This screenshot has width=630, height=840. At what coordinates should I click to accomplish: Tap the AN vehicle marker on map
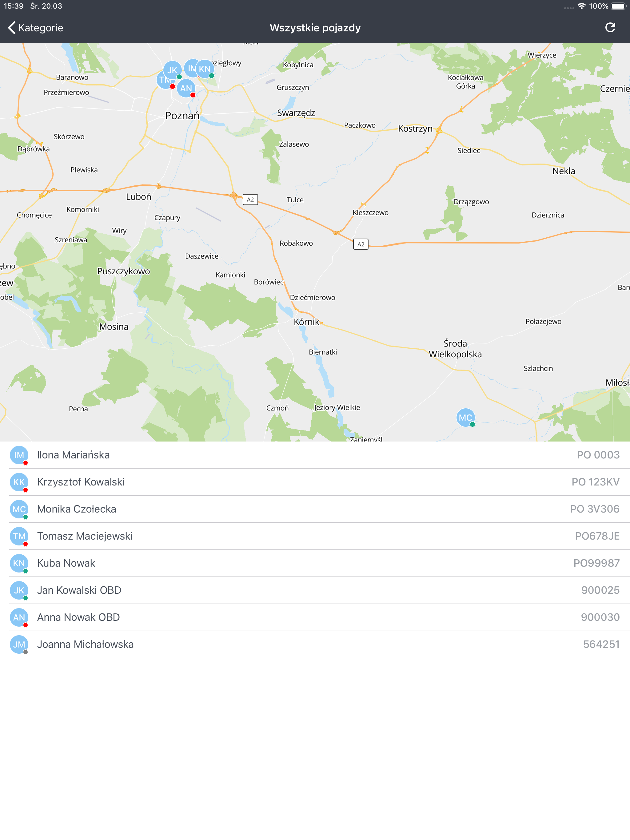(186, 88)
